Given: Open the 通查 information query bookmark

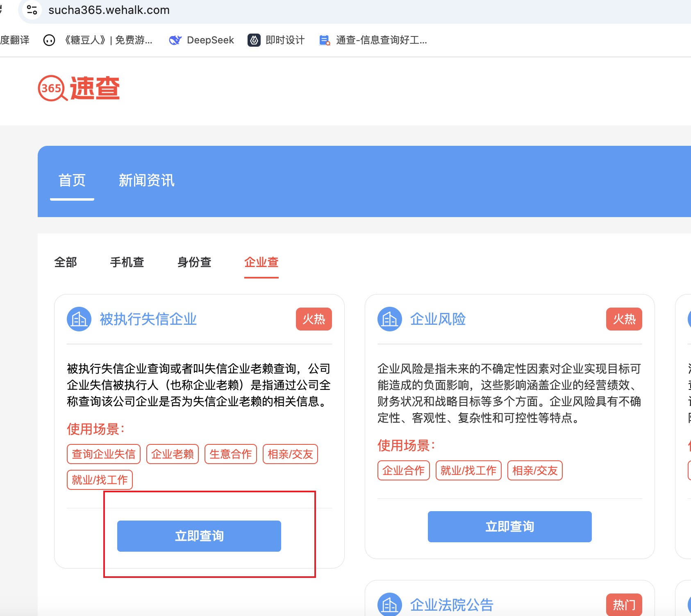Looking at the screenshot, I should click(373, 40).
